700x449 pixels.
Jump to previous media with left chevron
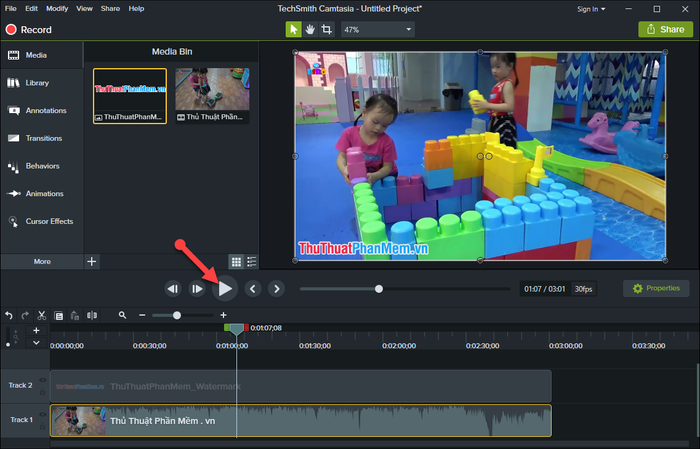click(x=253, y=289)
